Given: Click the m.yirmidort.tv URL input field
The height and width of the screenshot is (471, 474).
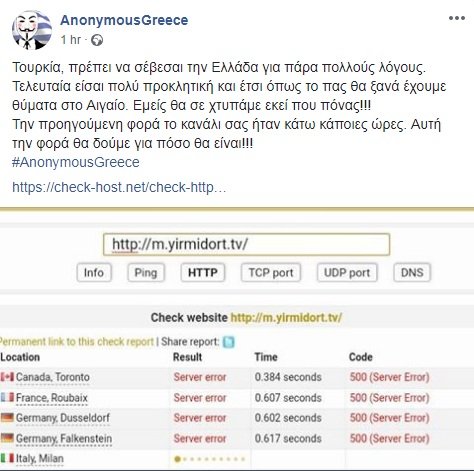Looking at the screenshot, I should [x=246, y=244].
